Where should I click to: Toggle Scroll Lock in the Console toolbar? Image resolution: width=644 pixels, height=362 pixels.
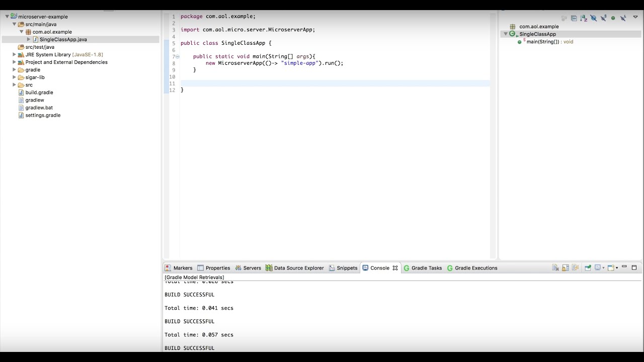(x=566, y=268)
